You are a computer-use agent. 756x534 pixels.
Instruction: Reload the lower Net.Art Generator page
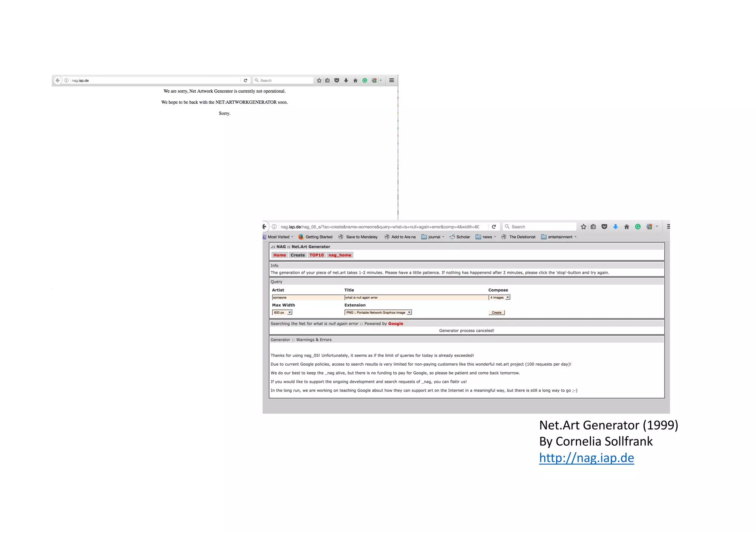pos(494,227)
